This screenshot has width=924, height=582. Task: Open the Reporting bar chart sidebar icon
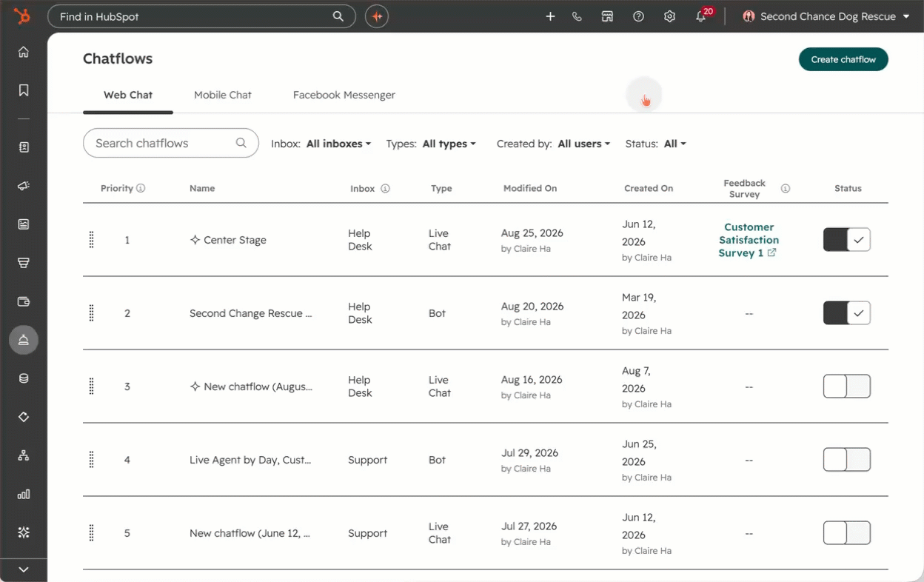24,494
